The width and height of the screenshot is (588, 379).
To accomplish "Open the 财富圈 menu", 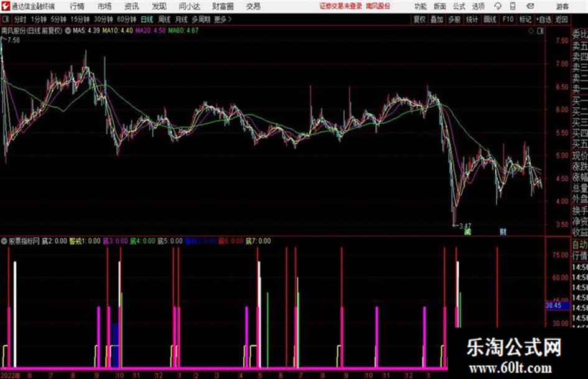I will 223,6.
